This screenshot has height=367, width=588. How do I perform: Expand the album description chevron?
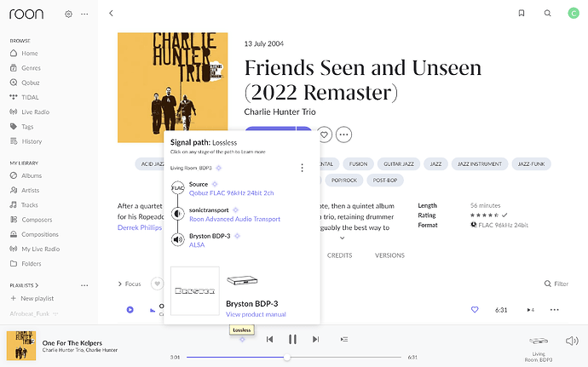pyautogui.click(x=342, y=238)
